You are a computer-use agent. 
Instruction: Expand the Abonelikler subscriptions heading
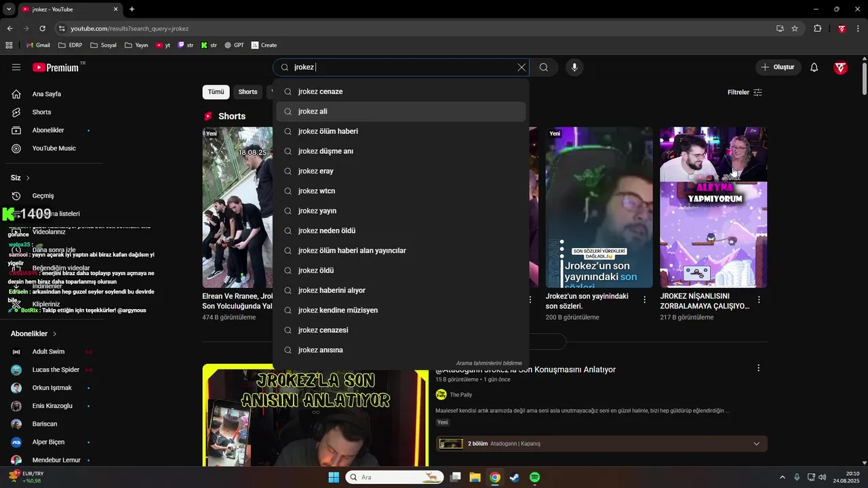(34, 333)
